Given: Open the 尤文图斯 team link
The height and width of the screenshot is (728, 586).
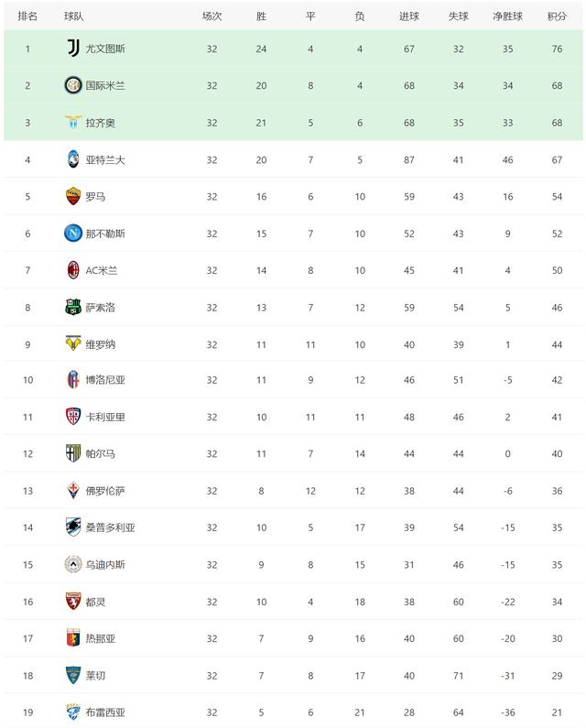Looking at the screenshot, I should tap(105, 49).
